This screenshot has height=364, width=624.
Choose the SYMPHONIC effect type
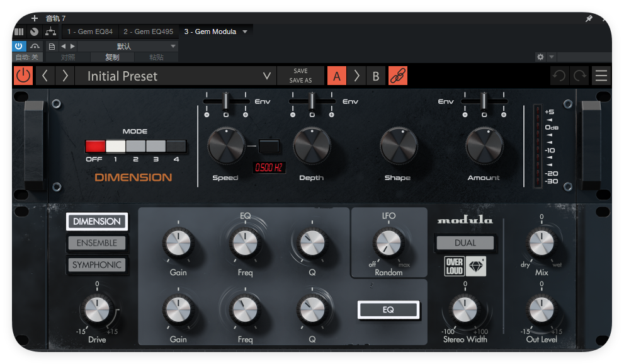(x=97, y=264)
